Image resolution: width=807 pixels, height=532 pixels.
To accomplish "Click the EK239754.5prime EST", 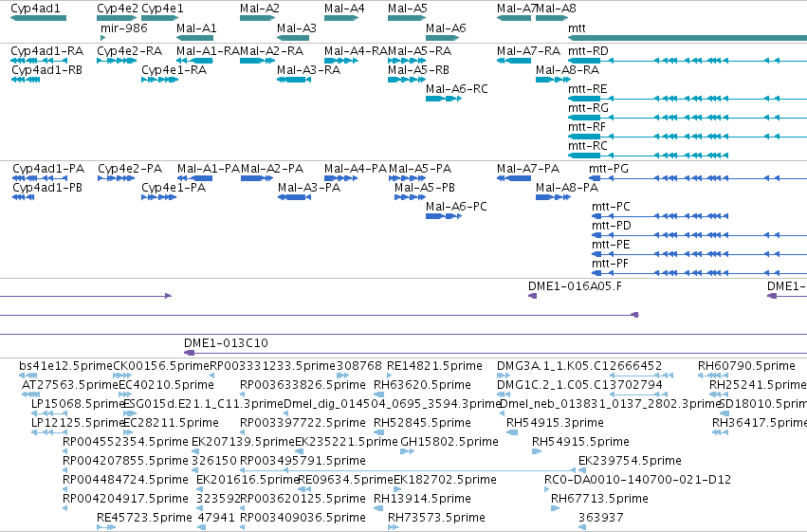I will tap(583, 470).
